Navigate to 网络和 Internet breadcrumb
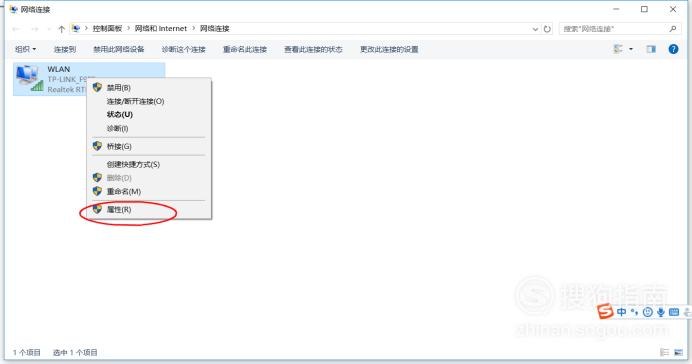 pos(161,29)
